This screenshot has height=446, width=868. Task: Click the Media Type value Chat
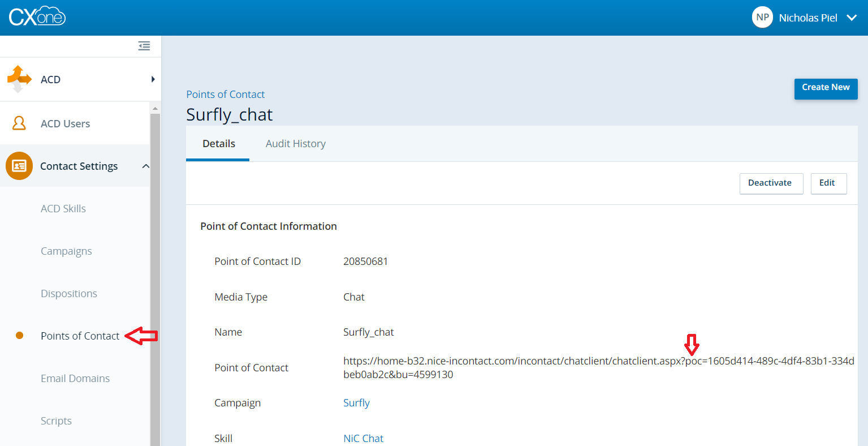pyautogui.click(x=354, y=297)
